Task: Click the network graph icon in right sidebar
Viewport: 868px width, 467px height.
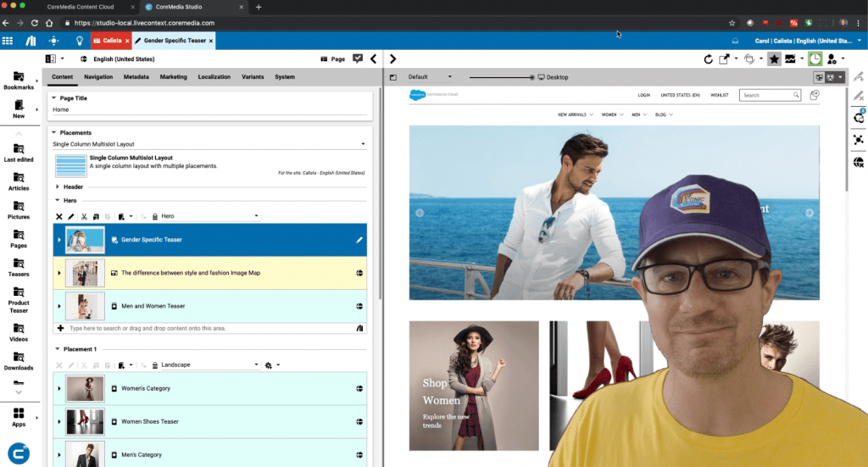Action: click(859, 140)
